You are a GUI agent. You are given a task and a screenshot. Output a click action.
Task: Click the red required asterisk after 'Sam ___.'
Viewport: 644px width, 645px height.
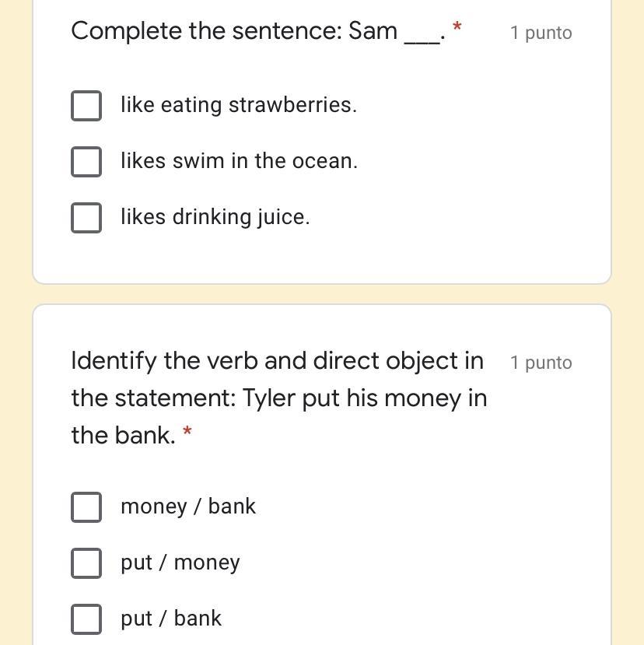tap(457, 26)
